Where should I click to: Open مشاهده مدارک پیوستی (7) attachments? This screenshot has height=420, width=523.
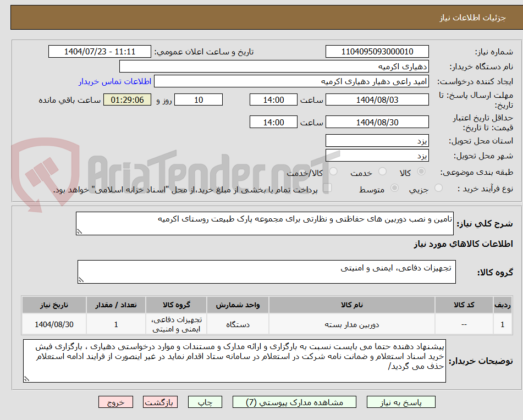pyautogui.click(x=294, y=402)
